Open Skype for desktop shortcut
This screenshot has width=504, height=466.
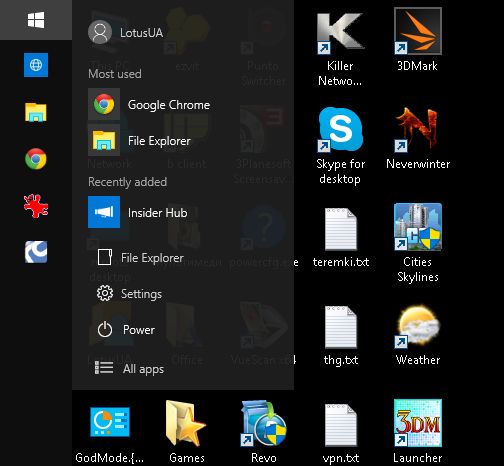tap(340, 146)
